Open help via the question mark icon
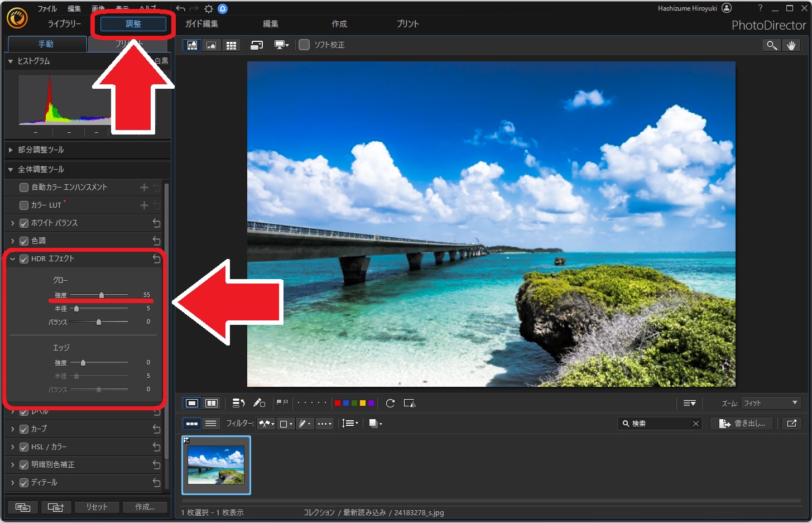812x523 pixels. [760, 8]
